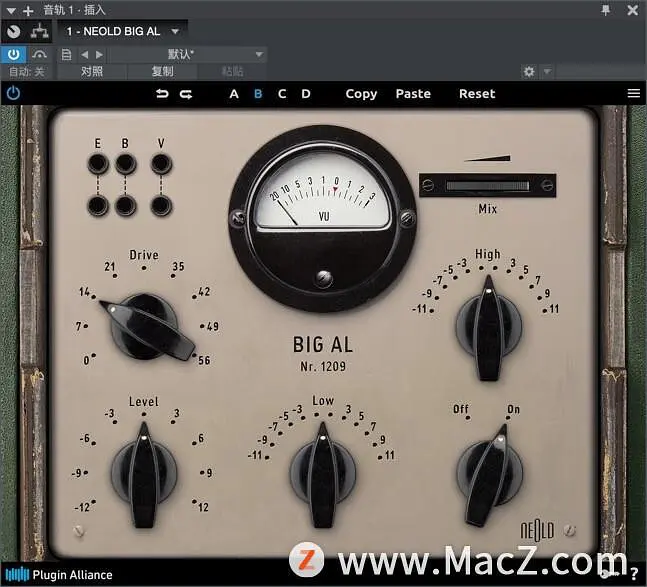Click the On label of switch
The image size is (647, 587).
(513, 410)
